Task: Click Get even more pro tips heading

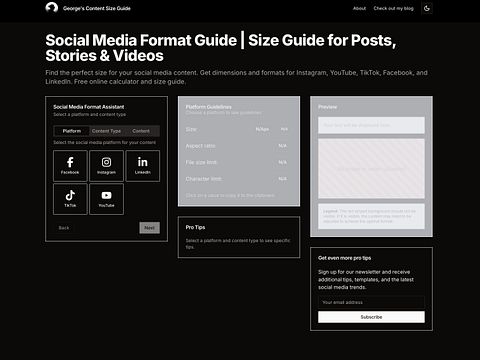Action: (x=344, y=258)
